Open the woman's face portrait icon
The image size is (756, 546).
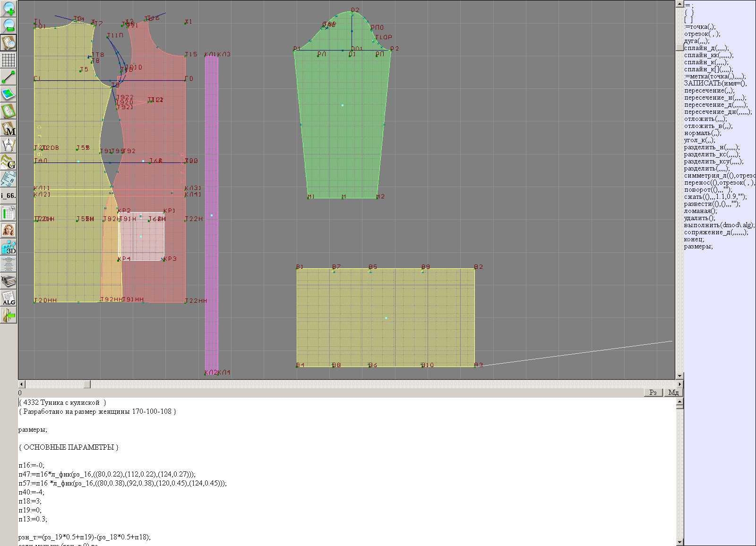coord(9,230)
